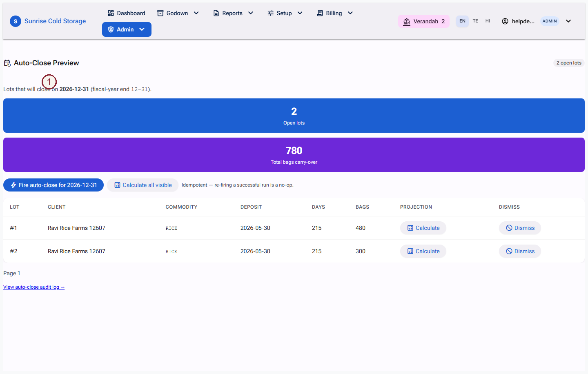Dismiss lot #1

(520, 228)
